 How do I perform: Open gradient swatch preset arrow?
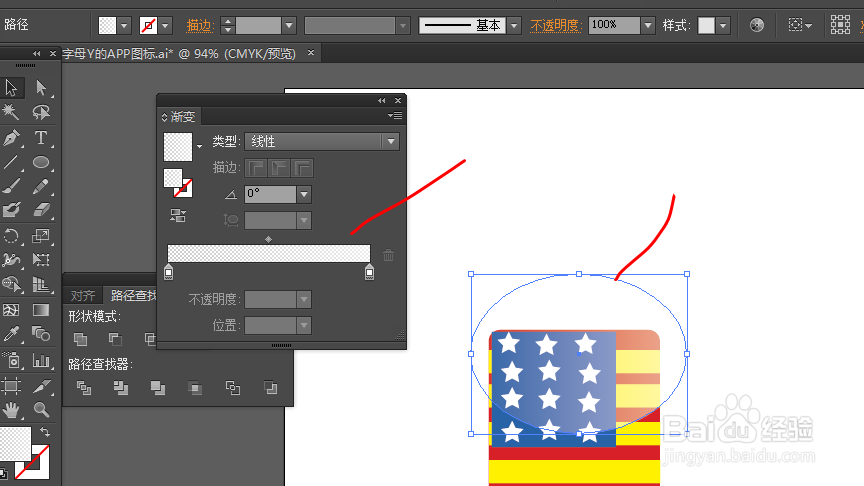pyautogui.click(x=199, y=147)
